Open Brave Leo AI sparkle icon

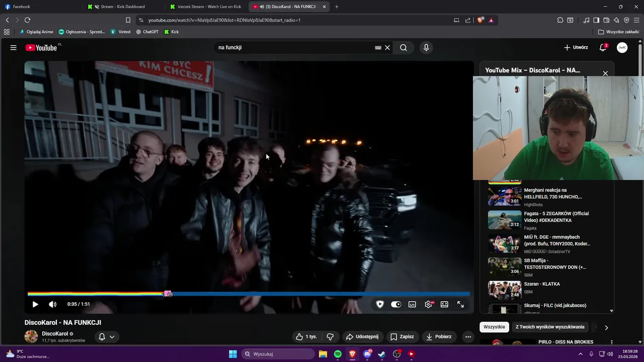[x=616, y=20]
